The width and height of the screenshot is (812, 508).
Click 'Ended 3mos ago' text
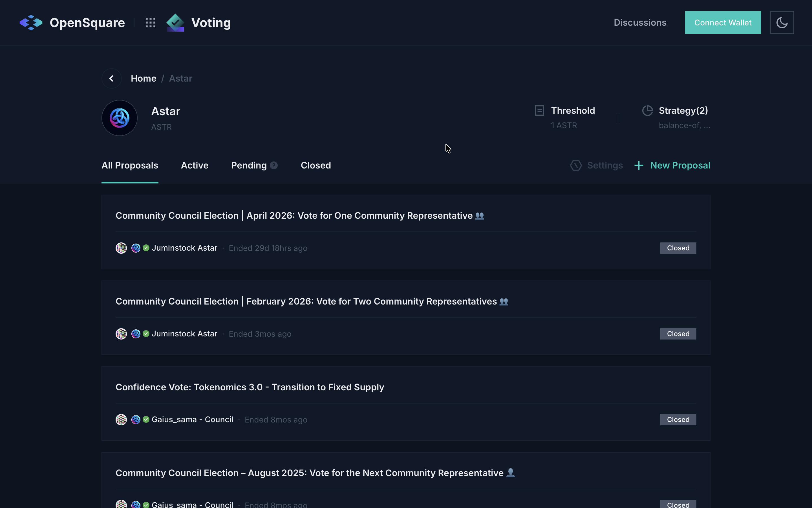[x=260, y=334]
